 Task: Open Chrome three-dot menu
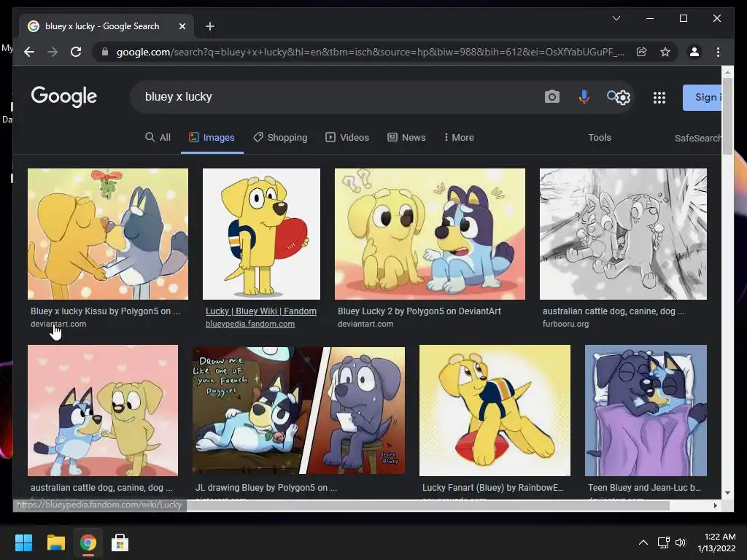718,52
